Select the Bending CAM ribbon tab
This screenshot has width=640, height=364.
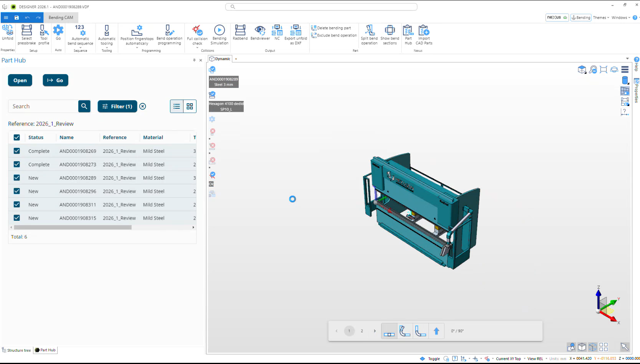pyautogui.click(x=61, y=18)
